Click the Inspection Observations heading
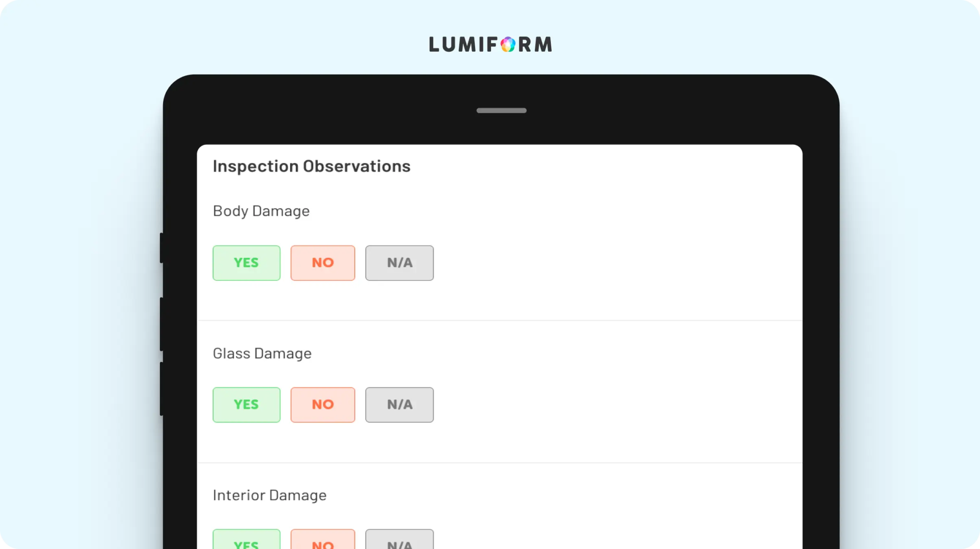This screenshot has height=549, width=980. coord(312,166)
